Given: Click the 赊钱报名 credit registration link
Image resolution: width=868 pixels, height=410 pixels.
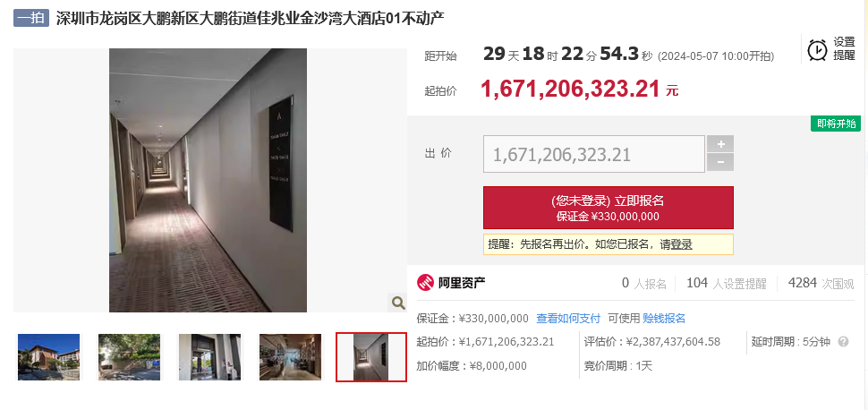Looking at the screenshot, I should pos(664,319).
